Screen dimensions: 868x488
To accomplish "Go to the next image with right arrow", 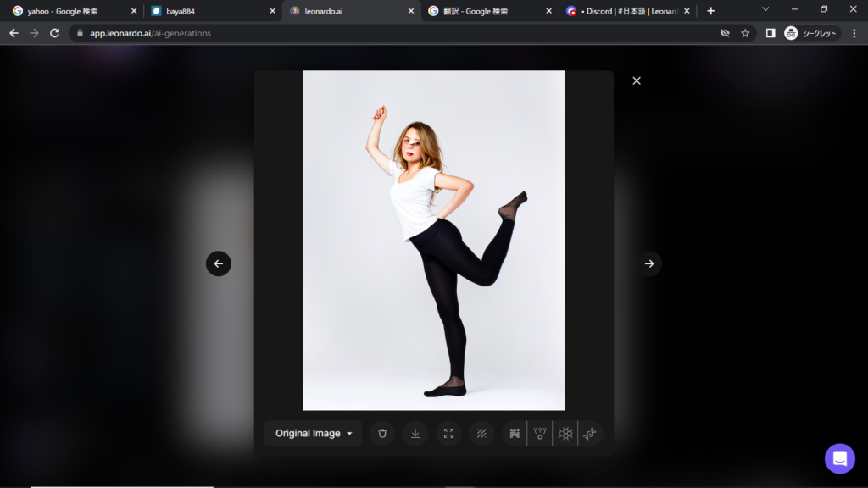I will click(649, 263).
